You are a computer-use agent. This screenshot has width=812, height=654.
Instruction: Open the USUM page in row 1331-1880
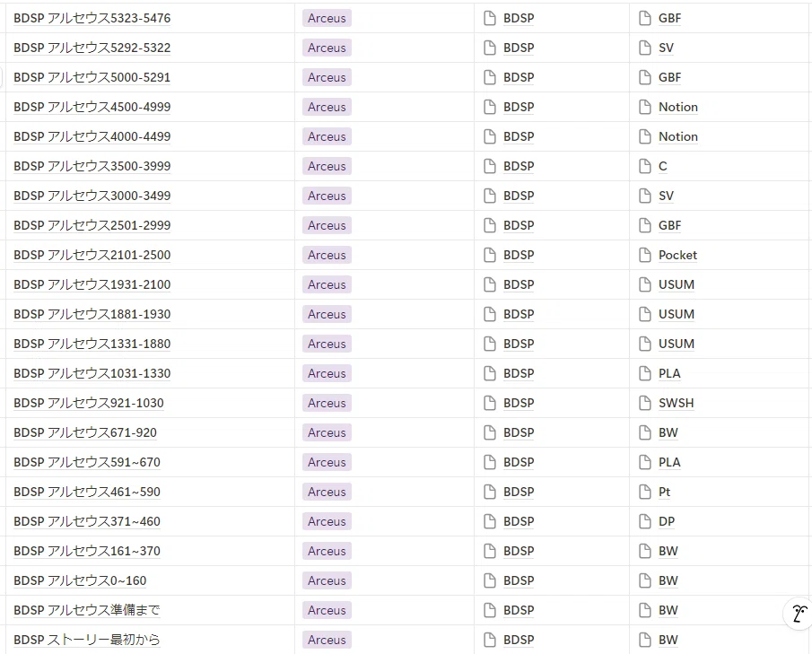(x=677, y=344)
